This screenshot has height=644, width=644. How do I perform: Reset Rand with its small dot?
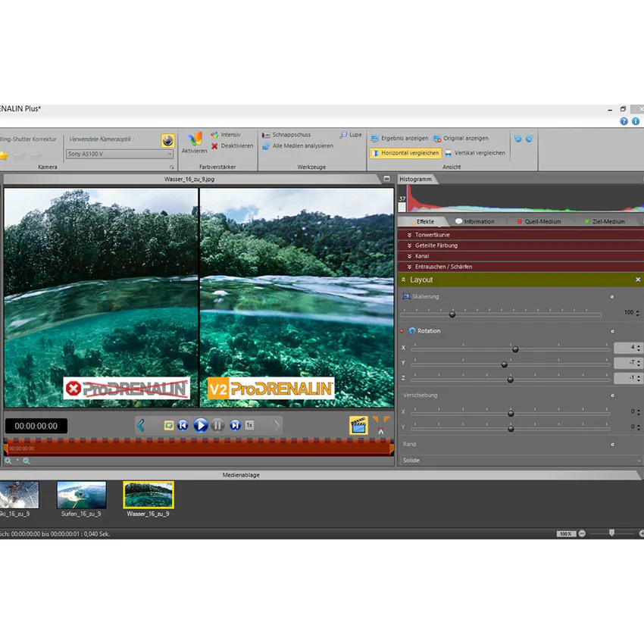point(612,445)
